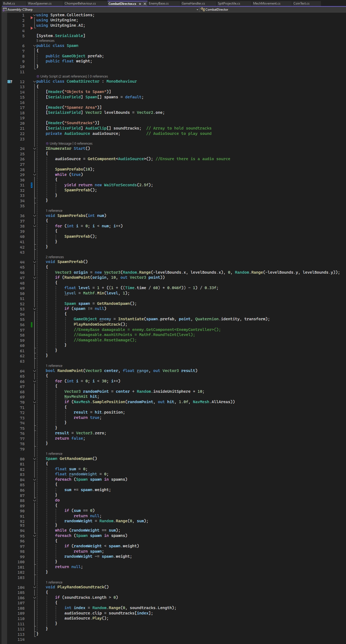Collapse the Start() method at line 24
This screenshot has width=346, height=644.
click(x=34, y=149)
